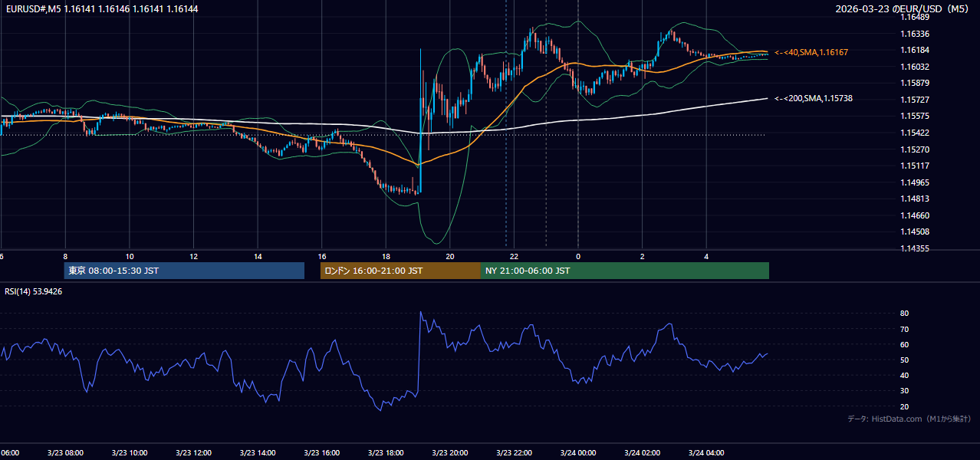Click the NY session bar 21:00-06:00 JST

(625, 271)
